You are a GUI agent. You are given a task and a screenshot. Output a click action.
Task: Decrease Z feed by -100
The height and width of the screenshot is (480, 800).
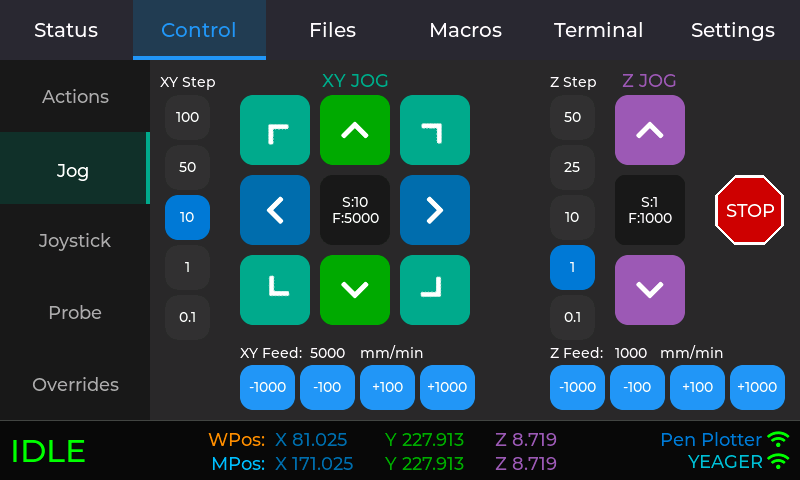[637, 387]
